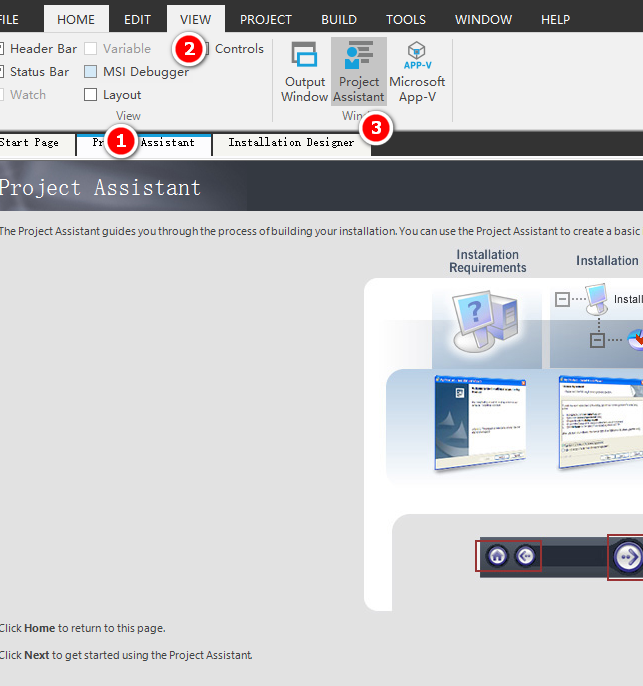Open the WINDOW ribbon tab
This screenshot has width=643, height=686.
click(x=483, y=20)
